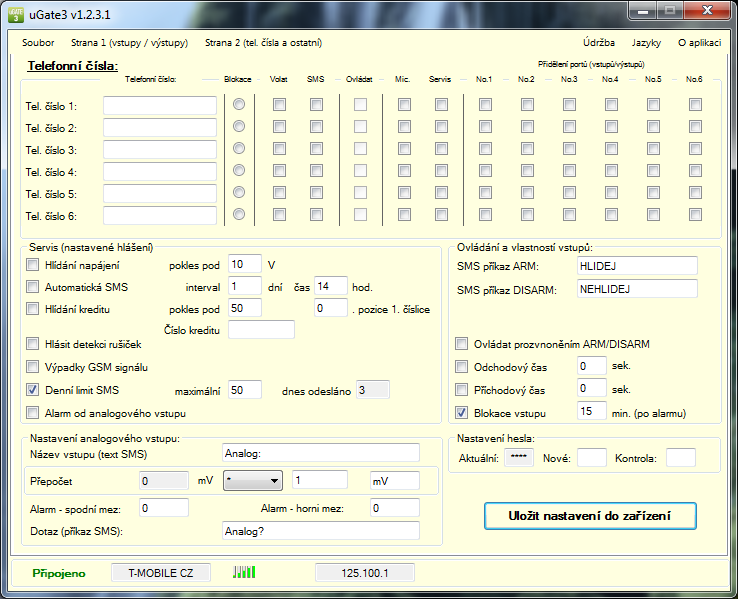Click the Přepočet multiplier field showing 1
The image size is (738, 599).
tap(320, 480)
